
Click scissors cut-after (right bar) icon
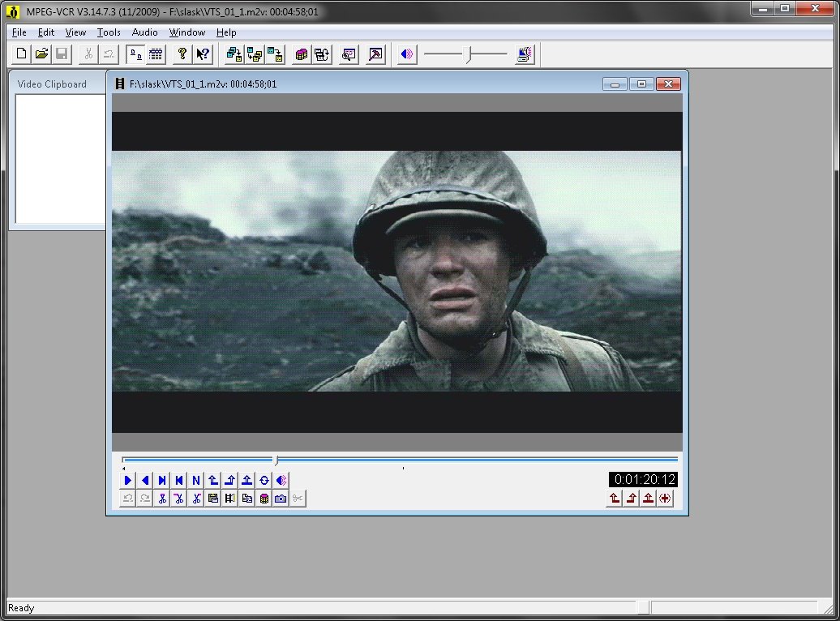pos(196,499)
